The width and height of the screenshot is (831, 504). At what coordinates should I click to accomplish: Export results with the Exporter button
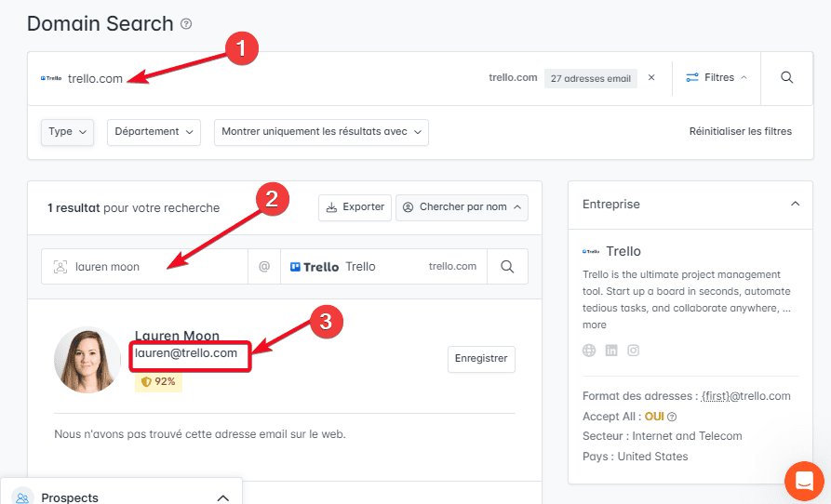tap(355, 207)
